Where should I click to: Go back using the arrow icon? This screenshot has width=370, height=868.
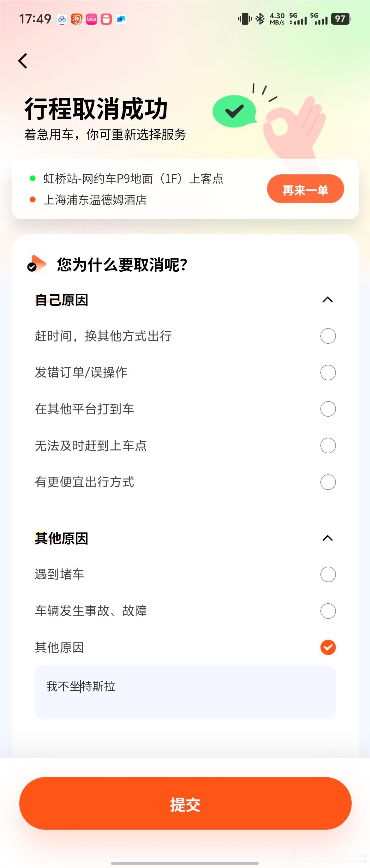[22, 61]
